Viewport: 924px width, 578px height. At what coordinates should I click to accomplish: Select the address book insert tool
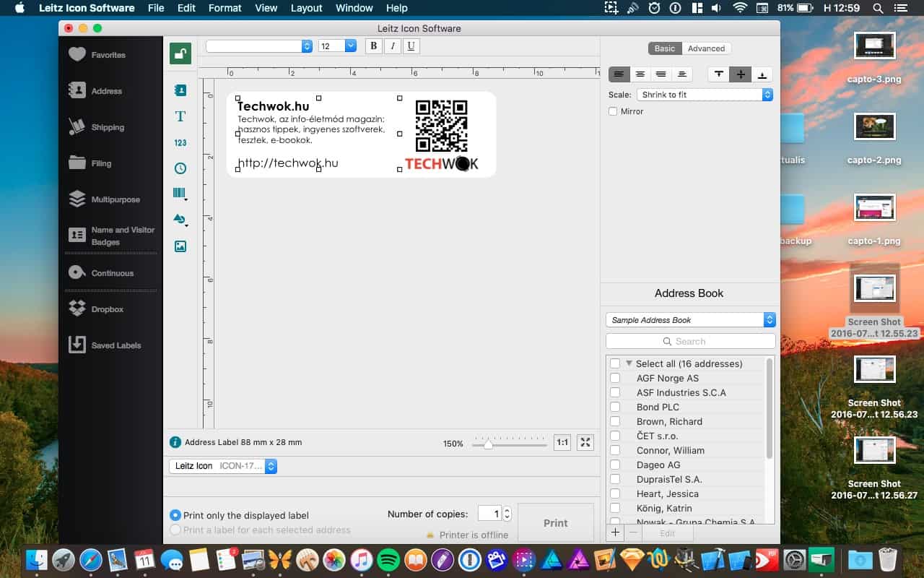(180, 90)
